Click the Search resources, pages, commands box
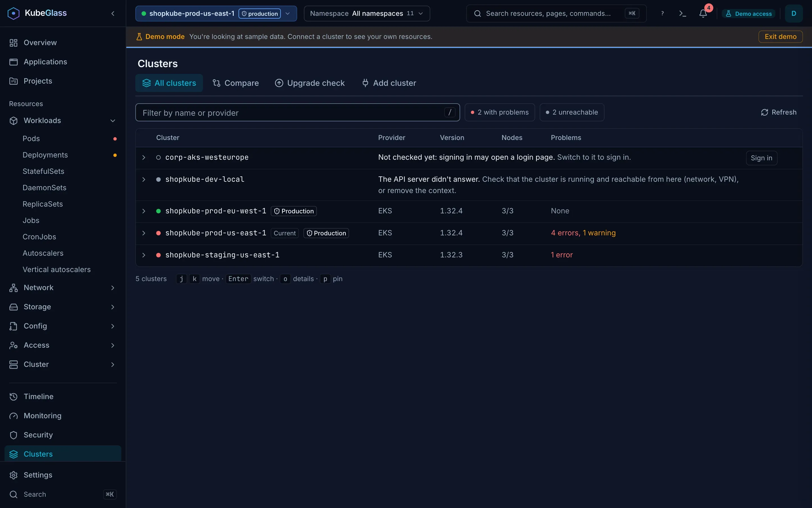This screenshot has width=812, height=508. pos(556,14)
